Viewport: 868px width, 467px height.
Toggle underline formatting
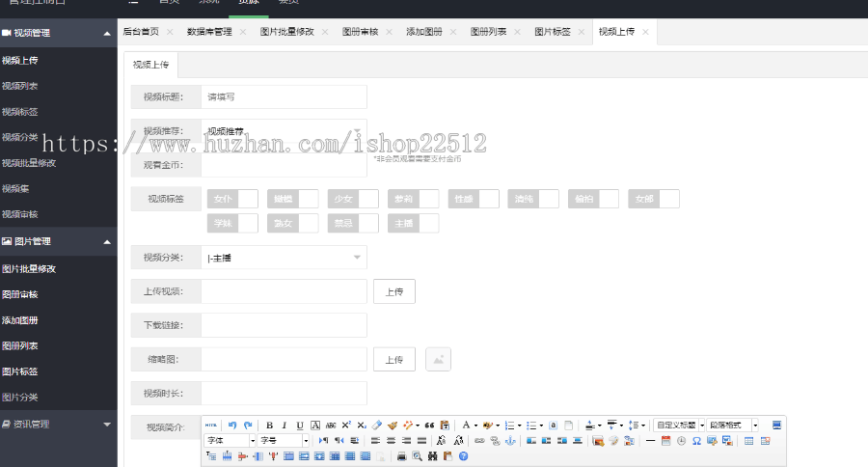coord(300,426)
